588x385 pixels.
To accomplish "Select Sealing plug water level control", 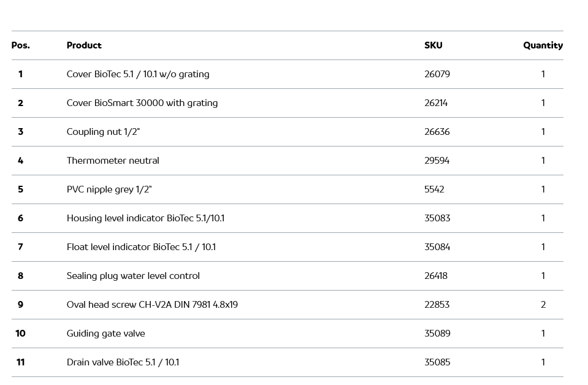I will pyautogui.click(x=133, y=276).
